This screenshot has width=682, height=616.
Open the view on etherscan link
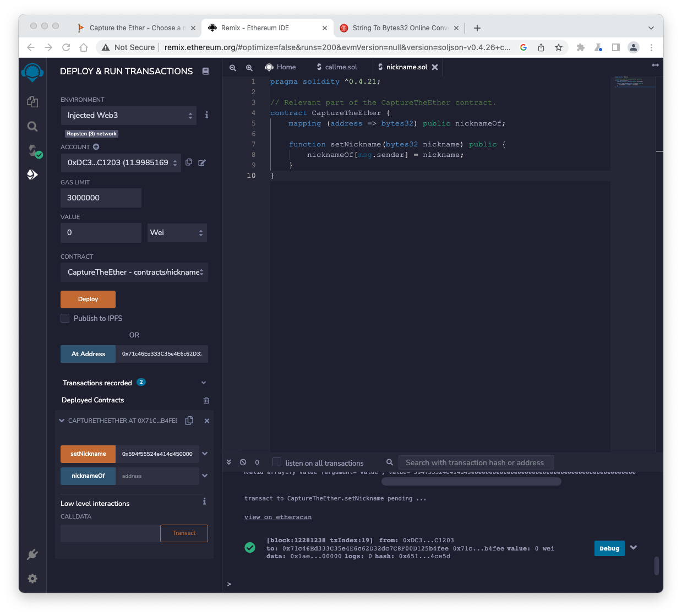click(x=278, y=517)
